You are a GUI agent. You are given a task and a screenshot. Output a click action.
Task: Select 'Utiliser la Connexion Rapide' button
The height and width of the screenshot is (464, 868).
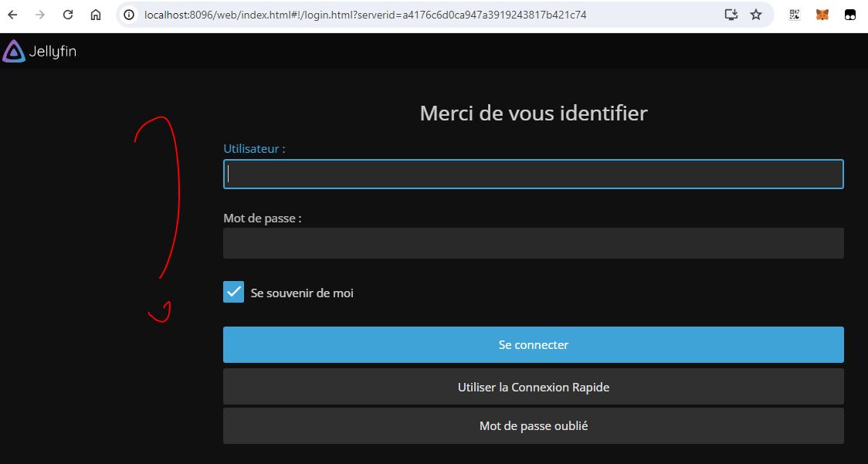(x=533, y=387)
